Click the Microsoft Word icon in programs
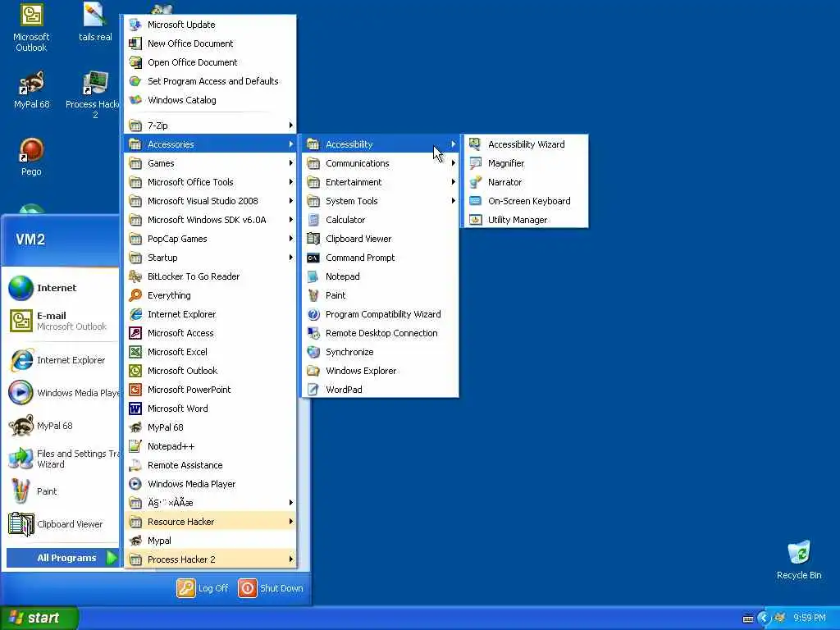The image size is (840, 630). (135, 409)
